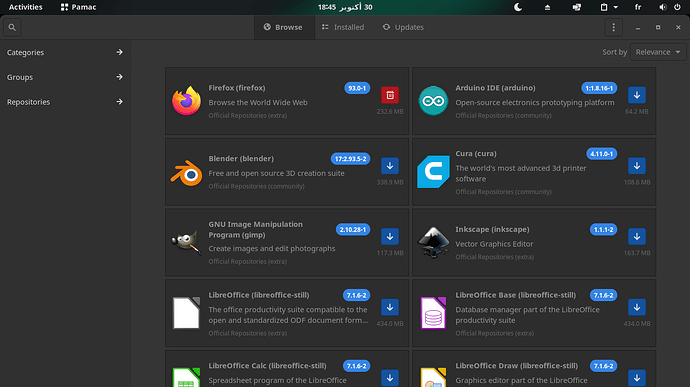Viewport: 690px width, 387px height.
Task: Click the Firefox app logo
Action: [x=186, y=101]
